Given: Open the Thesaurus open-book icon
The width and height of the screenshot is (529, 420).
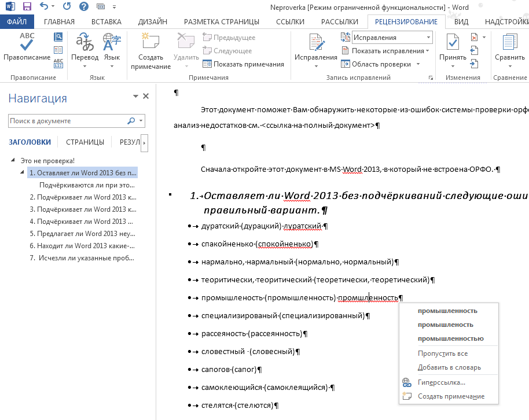Looking at the screenshot, I should [58, 50].
